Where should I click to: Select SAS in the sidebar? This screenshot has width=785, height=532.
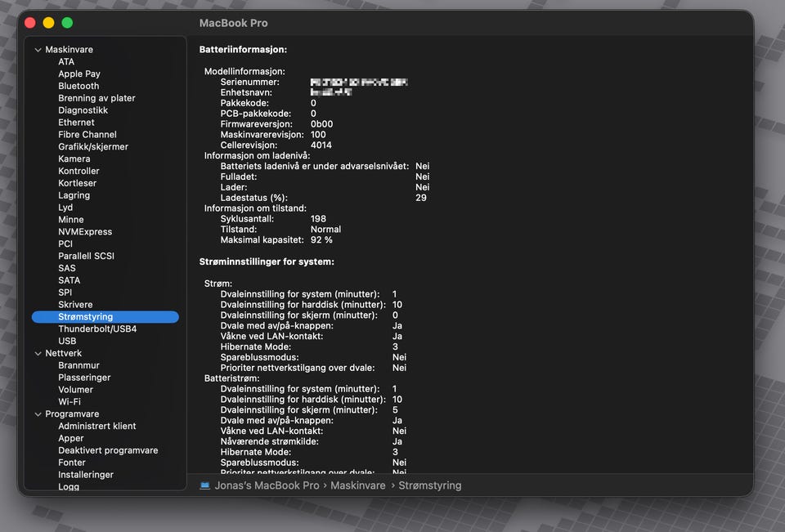pos(66,268)
